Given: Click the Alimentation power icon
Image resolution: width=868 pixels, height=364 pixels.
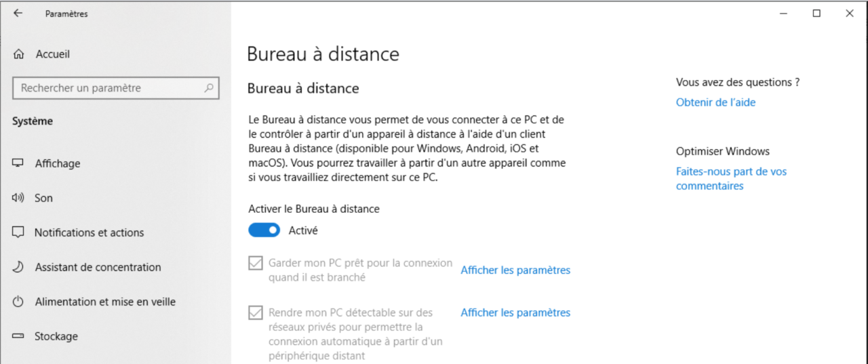Looking at the screenshot, I should [18, 302].
